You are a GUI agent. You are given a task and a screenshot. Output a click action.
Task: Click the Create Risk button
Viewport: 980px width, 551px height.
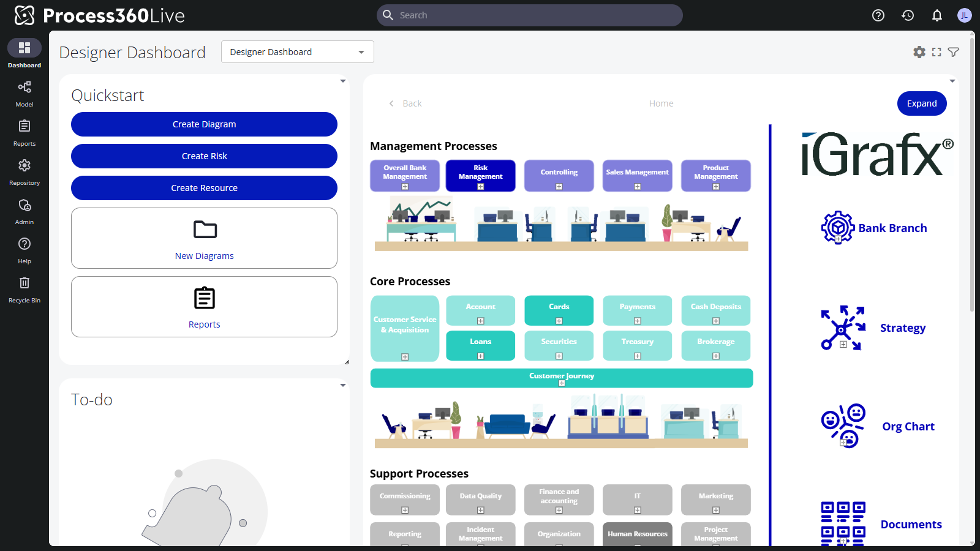coord(204,156)
